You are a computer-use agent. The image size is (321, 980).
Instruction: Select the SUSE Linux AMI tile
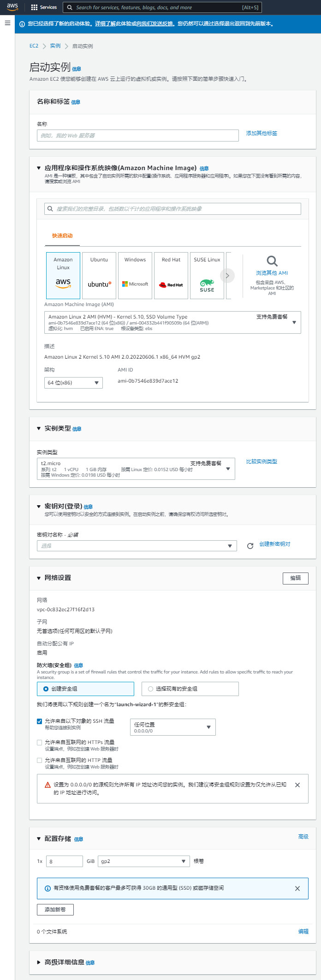tap(207, 276)
